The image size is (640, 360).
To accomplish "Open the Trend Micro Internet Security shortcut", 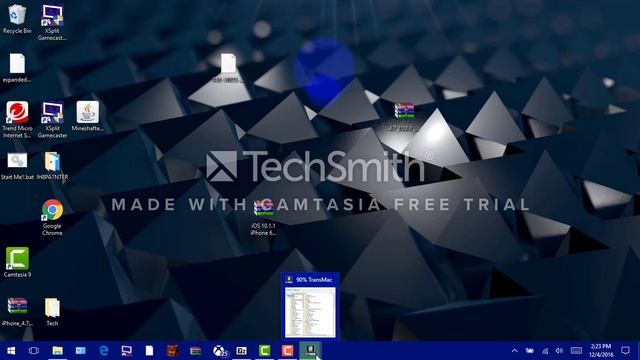I will (17, 119).
